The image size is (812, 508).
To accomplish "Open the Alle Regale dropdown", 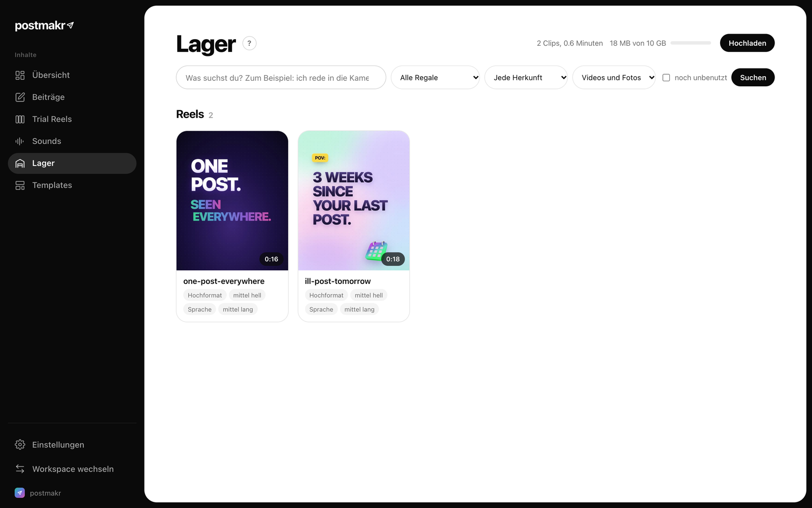I will (x=435, y=77).
